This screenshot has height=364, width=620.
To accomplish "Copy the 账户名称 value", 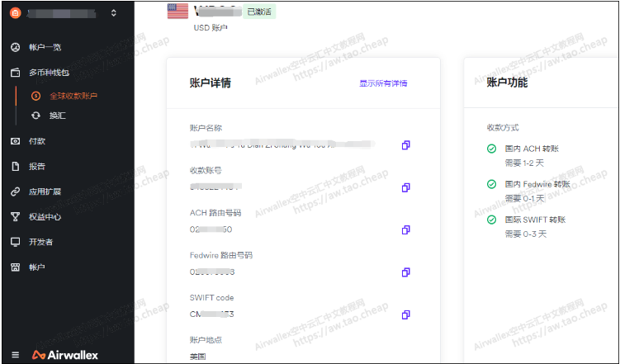I will click(x=405, y=145).
